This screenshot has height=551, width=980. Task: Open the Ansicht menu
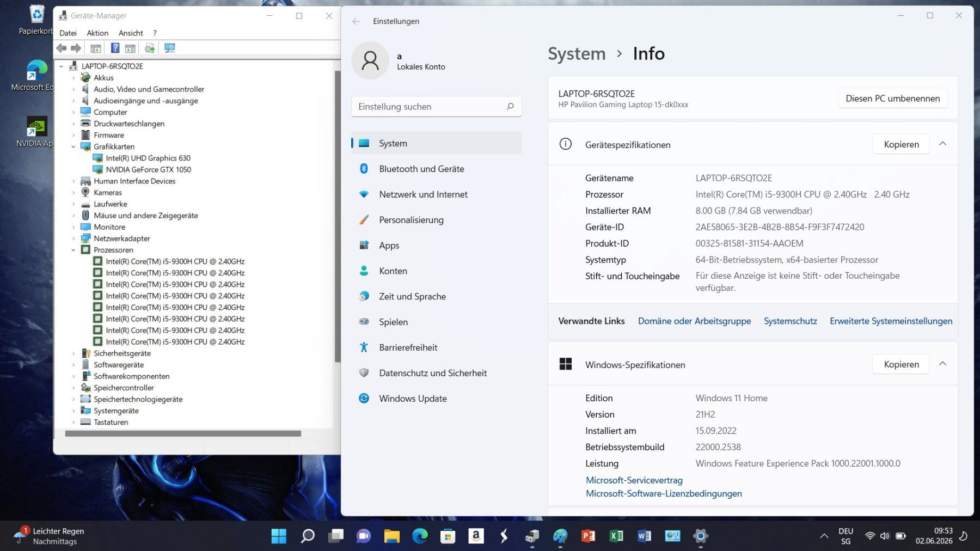131,33
